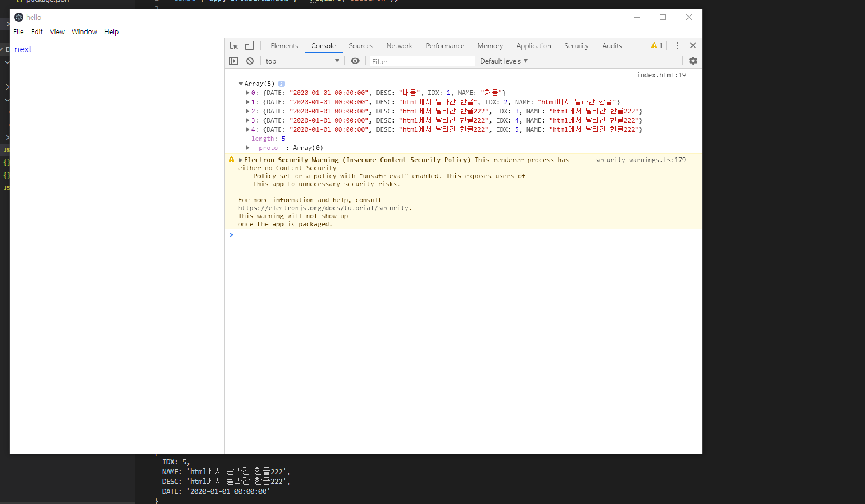
Task: Close the DevTools panel
Action: (x=693, y=45)
